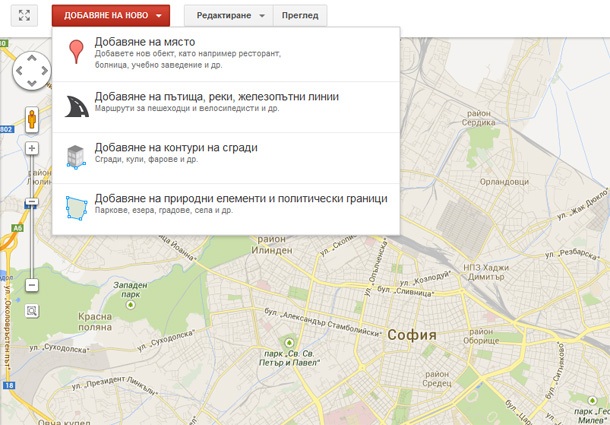Zoom in with the plus button
This screenshot has height=425, width=610.
32,148
